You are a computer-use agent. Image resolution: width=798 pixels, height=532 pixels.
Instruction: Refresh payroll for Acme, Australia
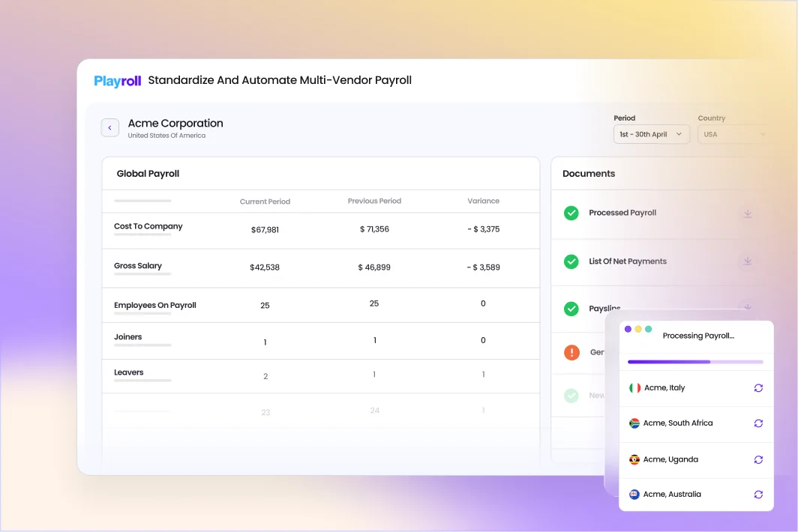[758, 495]
